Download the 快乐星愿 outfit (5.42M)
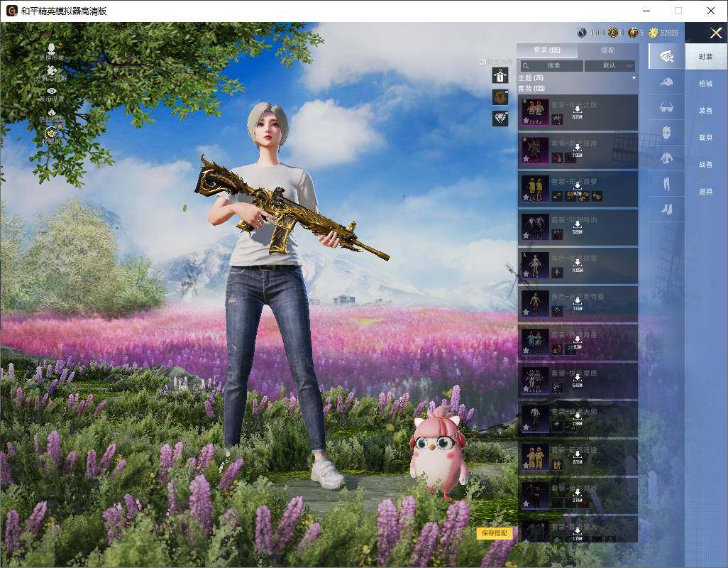 click(577, 381)
